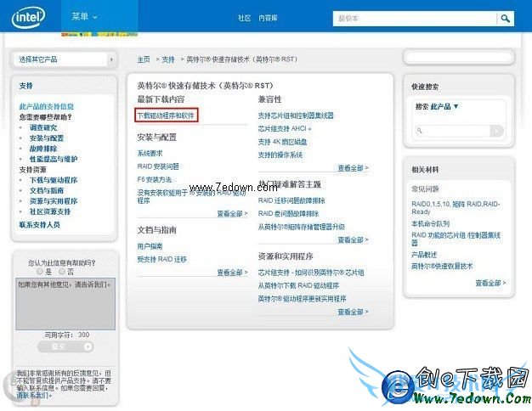
Task: Open 芯片组支持-如何识别英特尔芯片组 link
Action: tap(311, 273)
